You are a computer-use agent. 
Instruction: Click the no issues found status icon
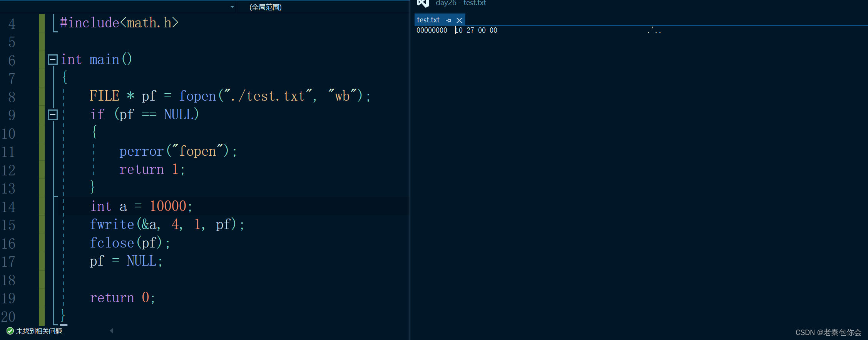click(10, 331)
